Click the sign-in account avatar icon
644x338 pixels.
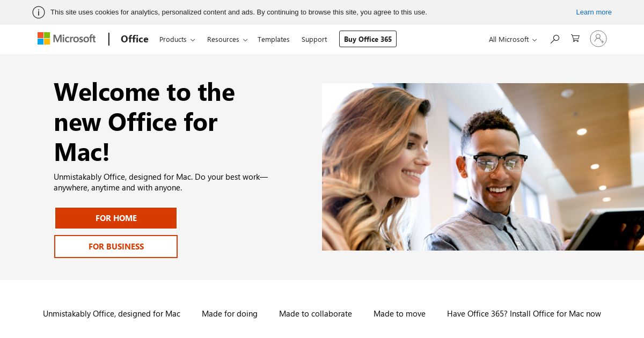598,39
